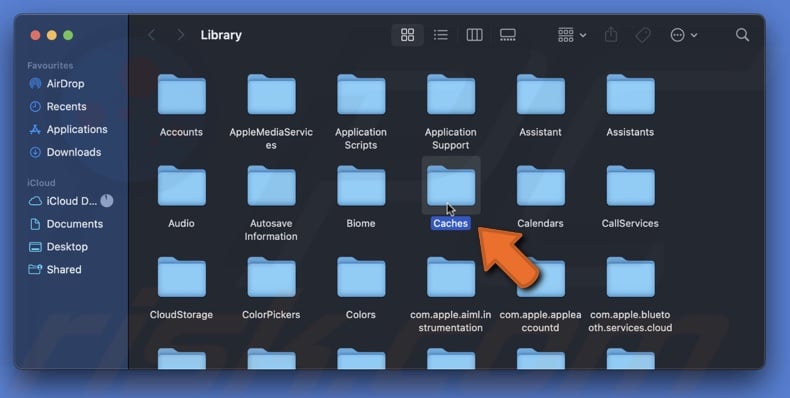Image resolution: width=790 pixels, height=398 pixels.
Task: Select the CallServices folder icon
Action: (630, 185)
